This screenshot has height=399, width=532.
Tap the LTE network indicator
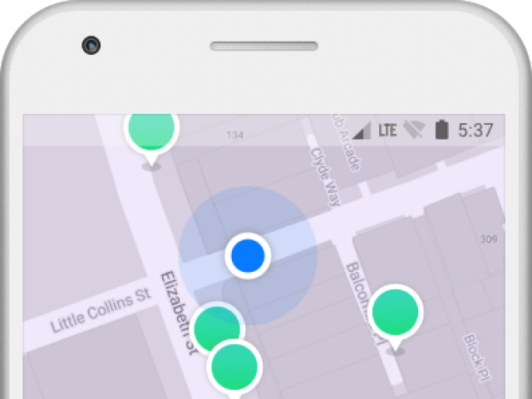pos(387,131)
